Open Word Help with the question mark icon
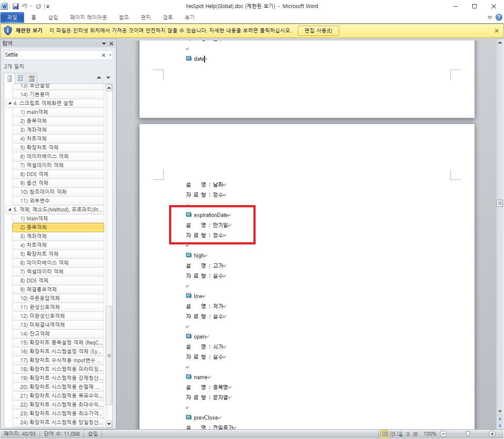The width and height of the screenshot is (504, 439). pyautogui.click(x=499, y=17)
